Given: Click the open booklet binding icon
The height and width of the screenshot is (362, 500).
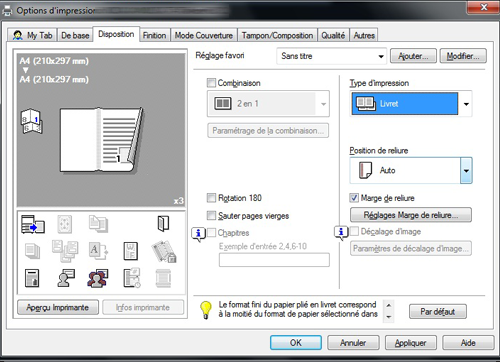Looking at the screenshot, I should 163,223.
